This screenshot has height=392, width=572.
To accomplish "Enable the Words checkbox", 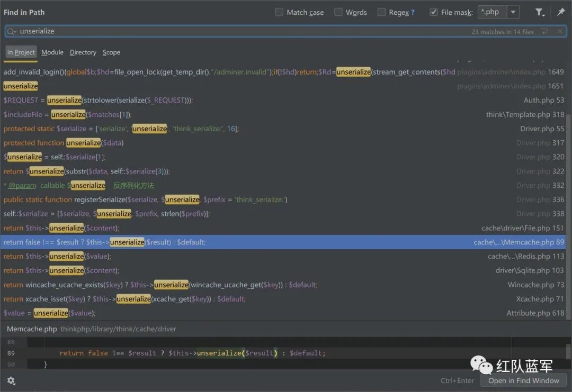I will pyautogui.click(x=338, y=12).
